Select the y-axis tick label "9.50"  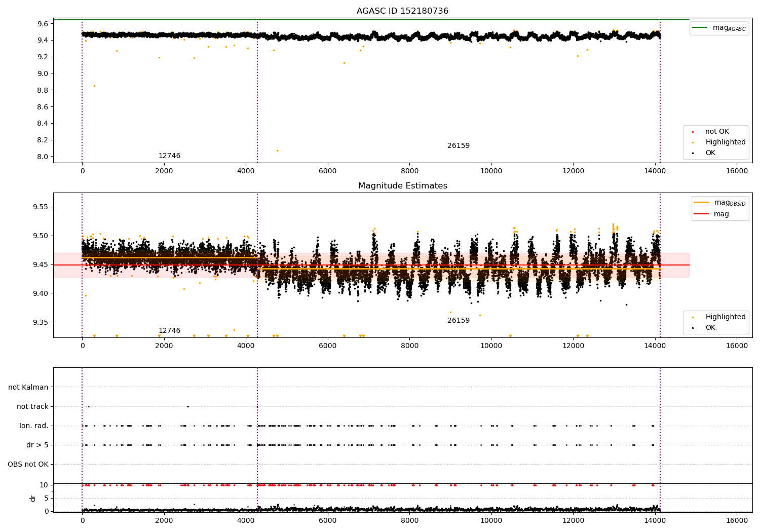click(41, 236)
